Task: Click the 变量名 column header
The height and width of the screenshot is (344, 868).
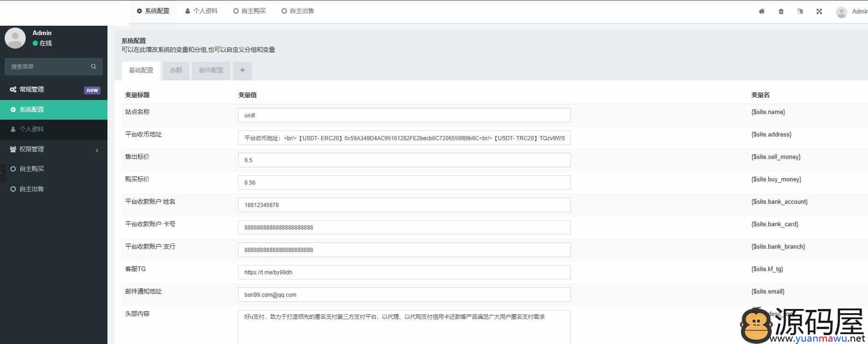Action: click(x=760, y=95)
